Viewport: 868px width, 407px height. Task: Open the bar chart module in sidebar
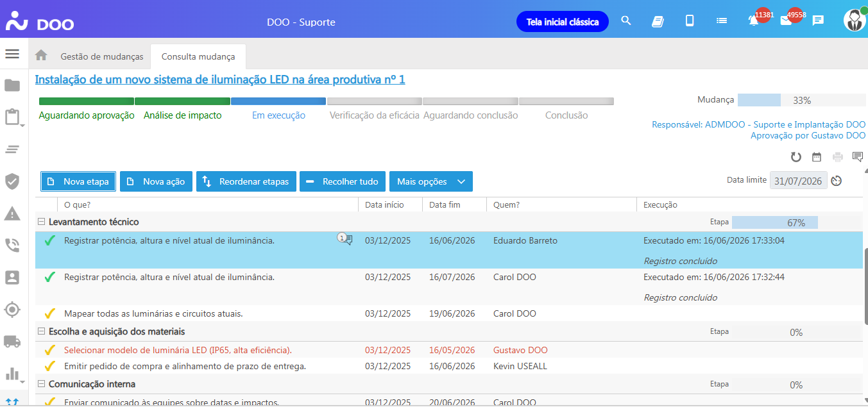[x=12, y=374]
